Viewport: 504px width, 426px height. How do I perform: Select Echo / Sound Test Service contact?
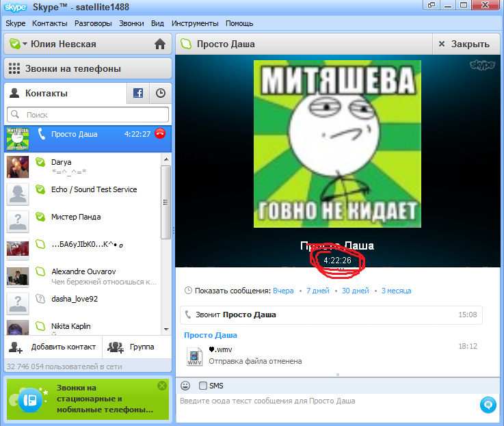pos(82,194)
